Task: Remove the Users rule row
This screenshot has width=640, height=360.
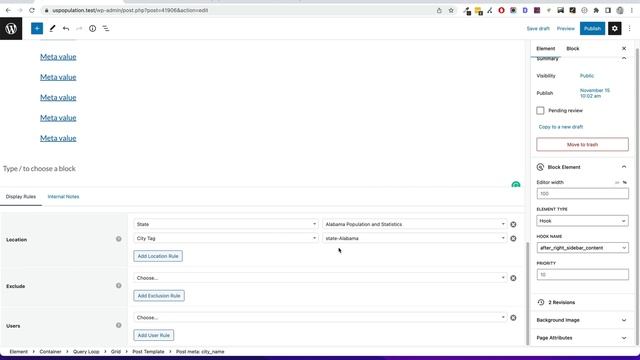Action: [x=513, y=318]
